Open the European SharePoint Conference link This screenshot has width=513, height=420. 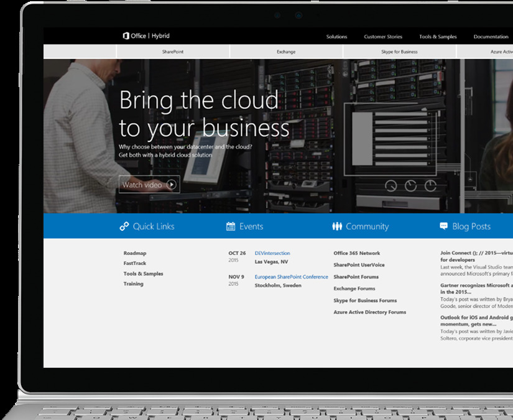[x=291, y=277]
